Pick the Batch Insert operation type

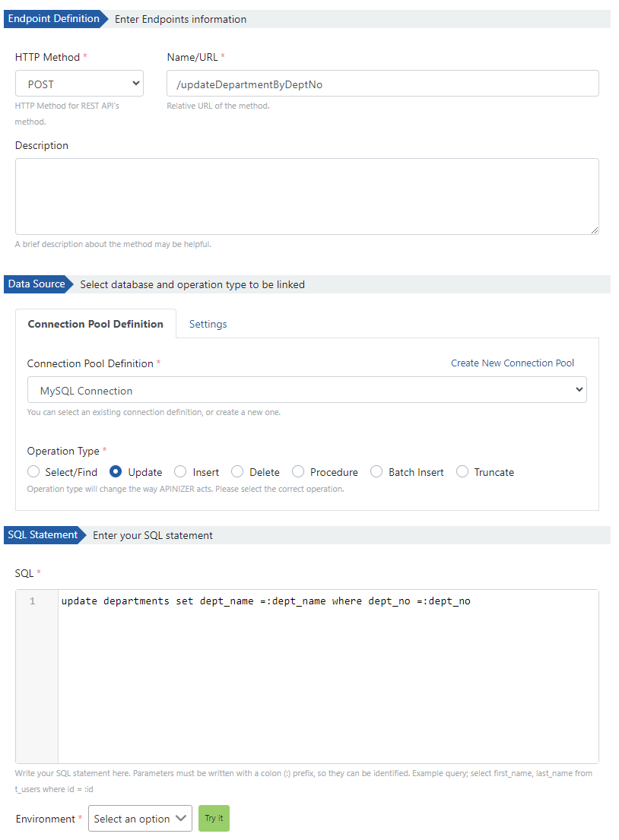376,472
